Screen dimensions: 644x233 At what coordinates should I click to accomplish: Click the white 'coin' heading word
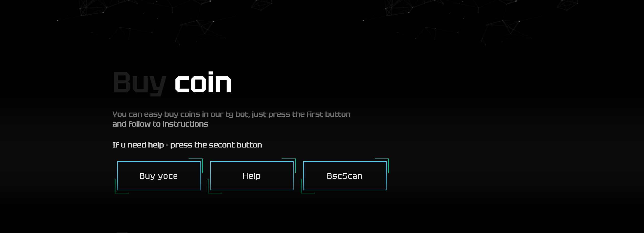click(203, 82)
